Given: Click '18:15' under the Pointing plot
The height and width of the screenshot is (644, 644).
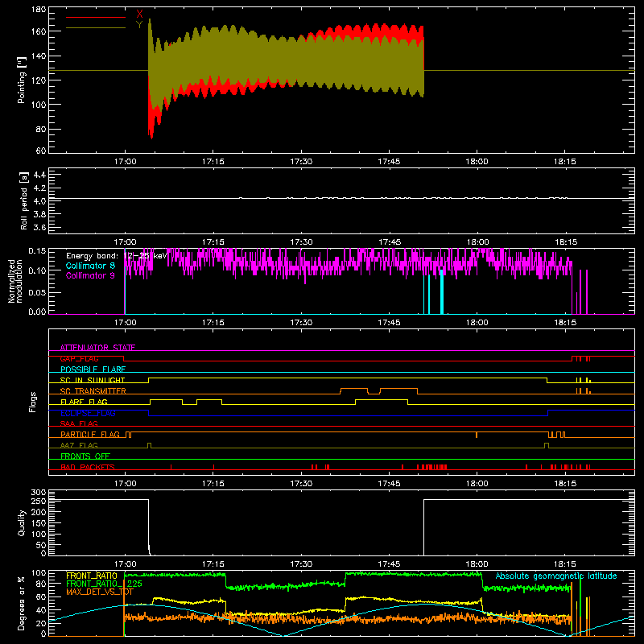Looking at the screenshot, I should [x=565, y=162].
